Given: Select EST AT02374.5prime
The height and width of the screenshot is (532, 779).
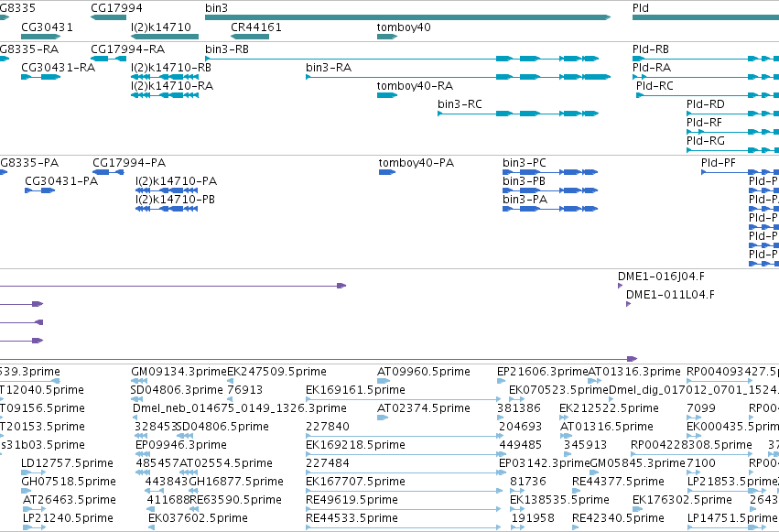Looking at the screenshot, I should (x=383, y=418).
